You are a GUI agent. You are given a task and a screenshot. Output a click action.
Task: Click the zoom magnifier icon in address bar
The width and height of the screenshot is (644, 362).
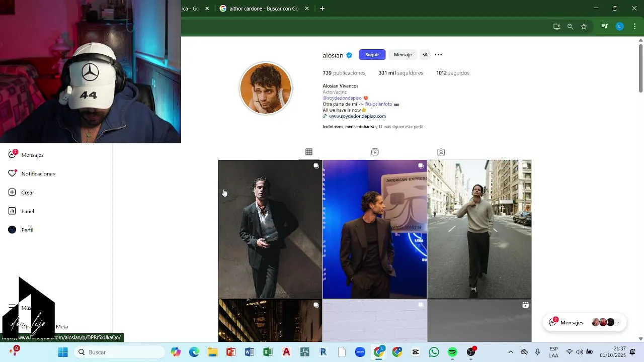point(570,27)
